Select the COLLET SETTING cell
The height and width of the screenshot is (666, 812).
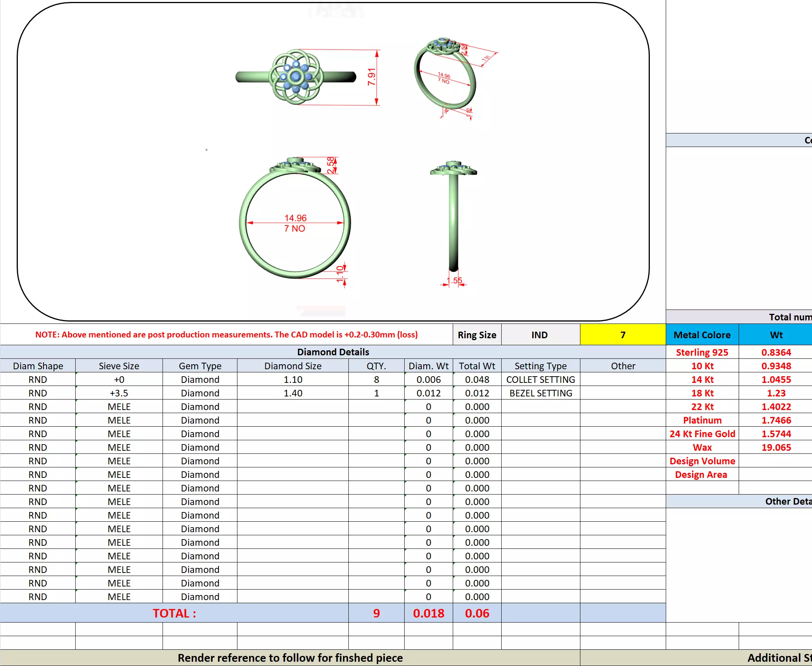(x=540, y=379)
